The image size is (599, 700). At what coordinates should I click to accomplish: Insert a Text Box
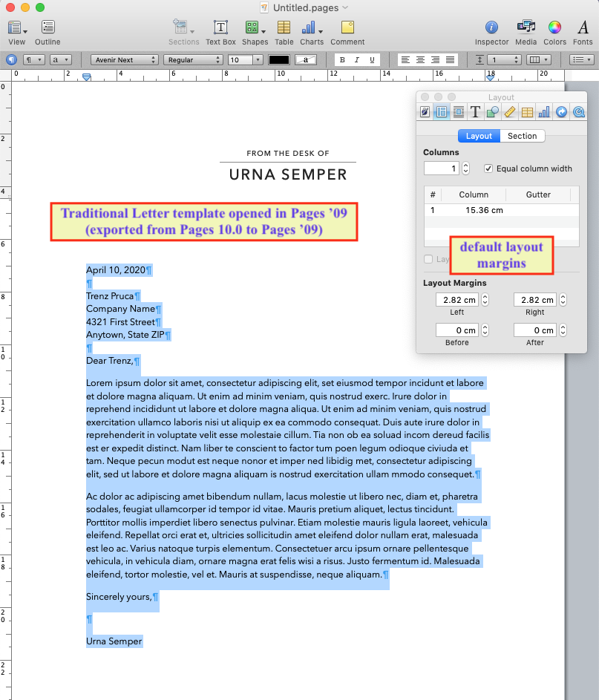tap(220, 33)
